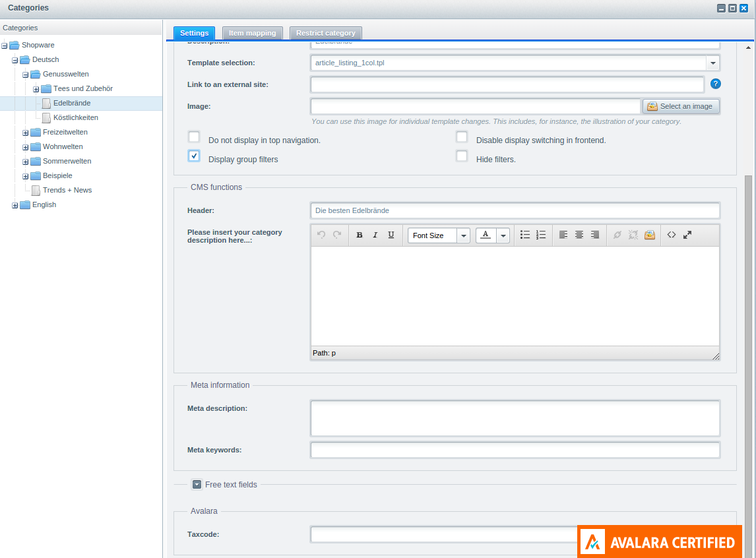
Task: Click the scroll-up arrow of settings panel
Action: (x=748, y=47)
